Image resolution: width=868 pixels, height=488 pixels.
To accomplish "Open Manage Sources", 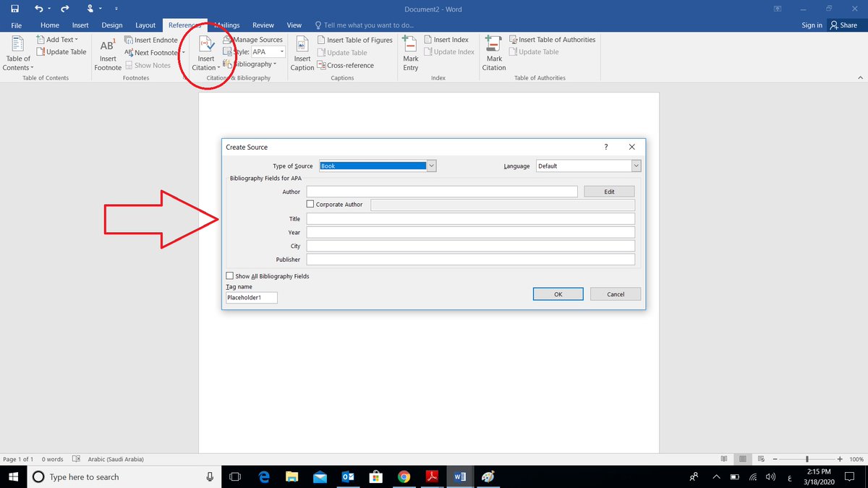I will point(253,40).
